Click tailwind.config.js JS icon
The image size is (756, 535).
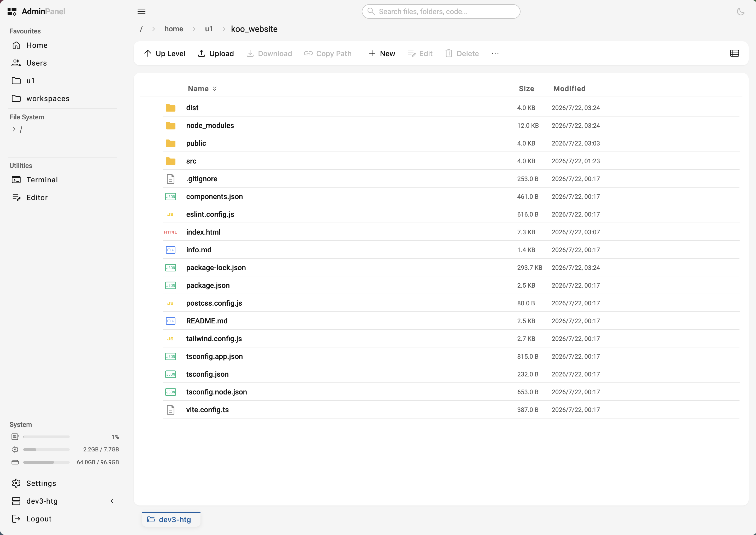(170, 339)
